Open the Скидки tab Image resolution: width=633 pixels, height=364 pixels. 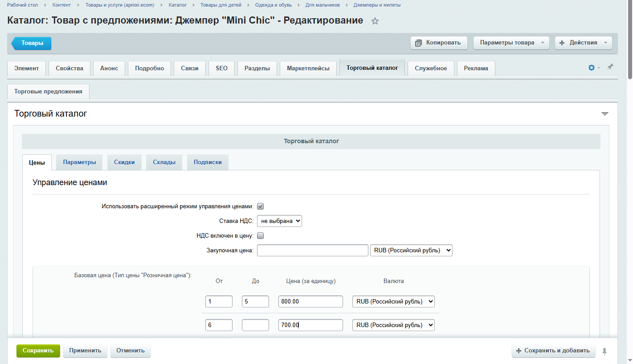(124, 162)
